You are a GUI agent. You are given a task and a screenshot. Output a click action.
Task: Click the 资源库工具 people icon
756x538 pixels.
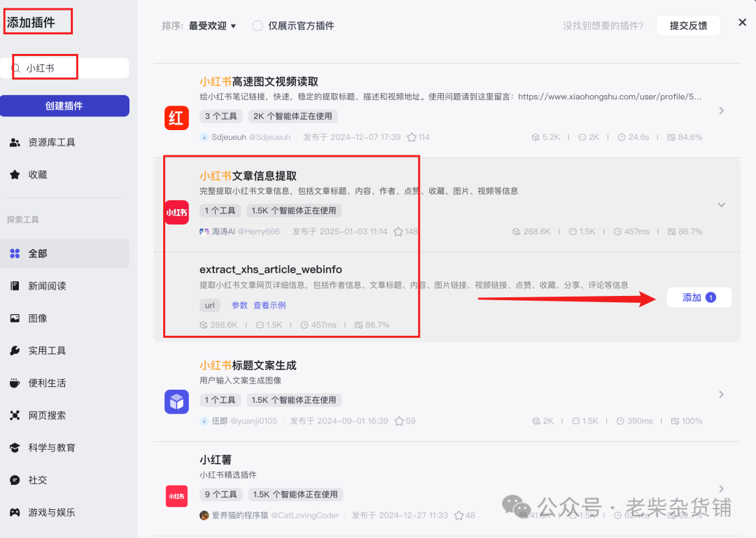coord(15,142)
